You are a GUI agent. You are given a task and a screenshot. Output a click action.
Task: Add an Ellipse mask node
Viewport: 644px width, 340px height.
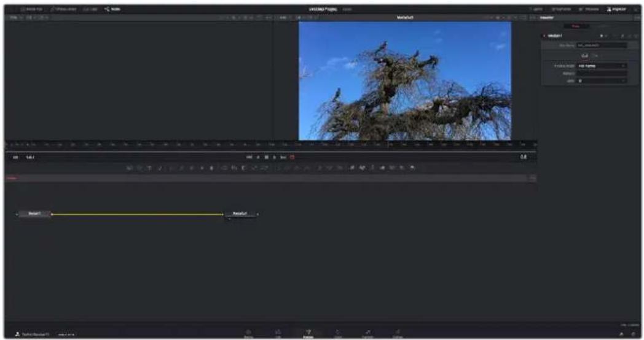288,168
